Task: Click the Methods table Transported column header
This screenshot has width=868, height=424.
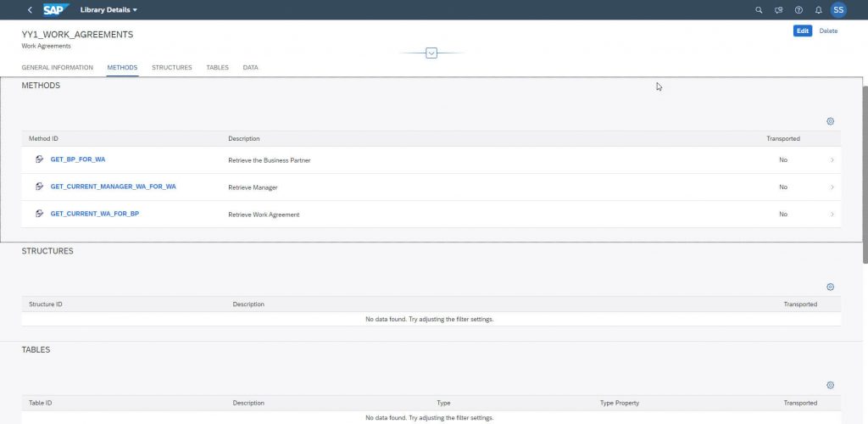Action: point(782,138)
